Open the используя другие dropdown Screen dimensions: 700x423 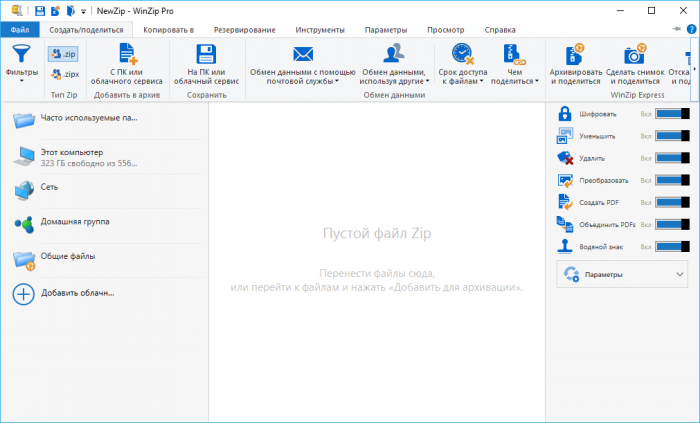pyautogui.click(x=427, y=81)
